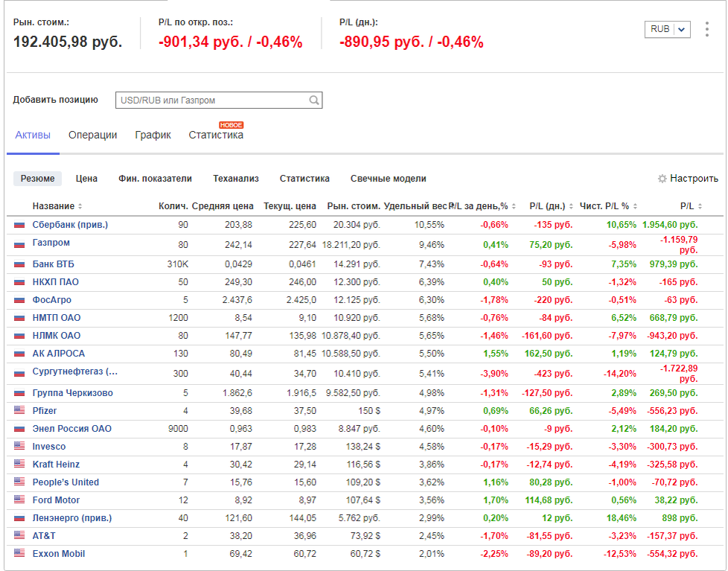Viewport: 728px width, 571px height.
Task: Select the Резюме view
Action: pos(38,179)
